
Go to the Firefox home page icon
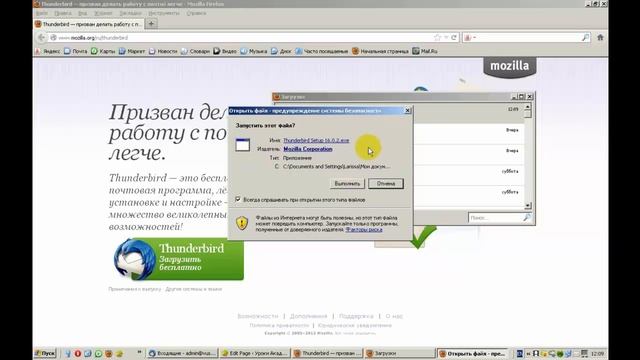click(x=600, y=37)
